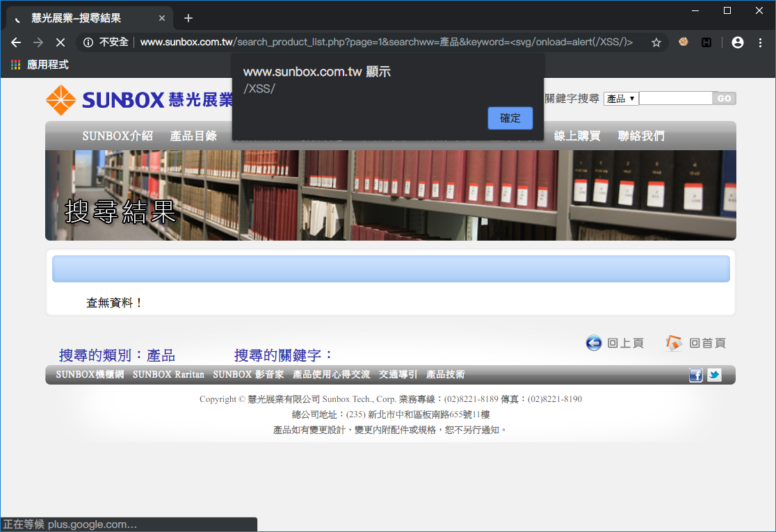This screenshot has width=776, height=532.
Task: Open the 聯絡我們 menu
Action: point(641,136)
